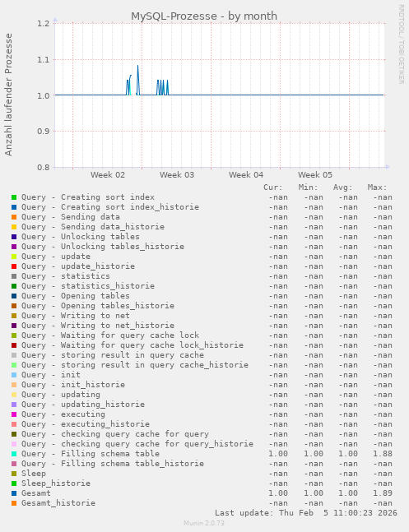Image resolution: width=409 pixels, height=532 pixels.
Task: Click the green swatch for Creating sort index
Action: 14,197
